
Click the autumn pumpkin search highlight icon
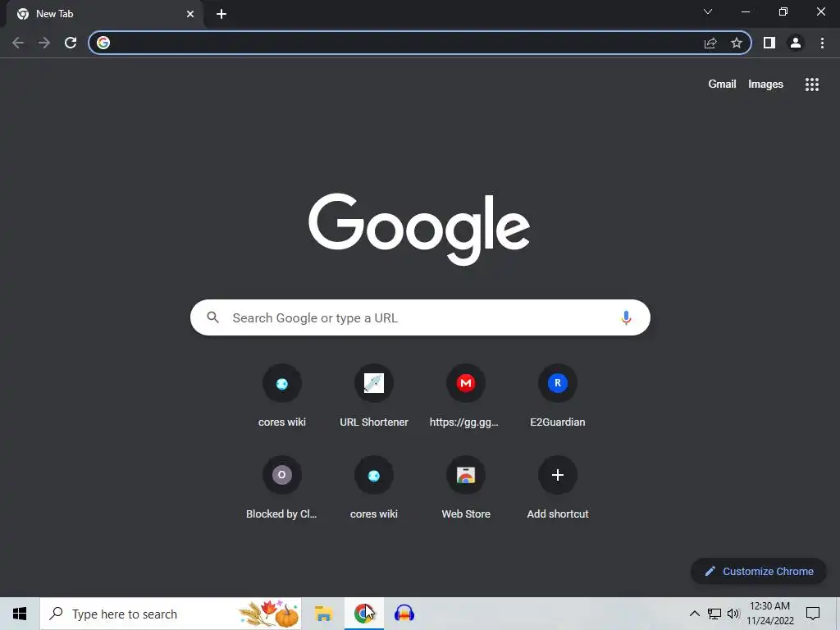(269, 614)
